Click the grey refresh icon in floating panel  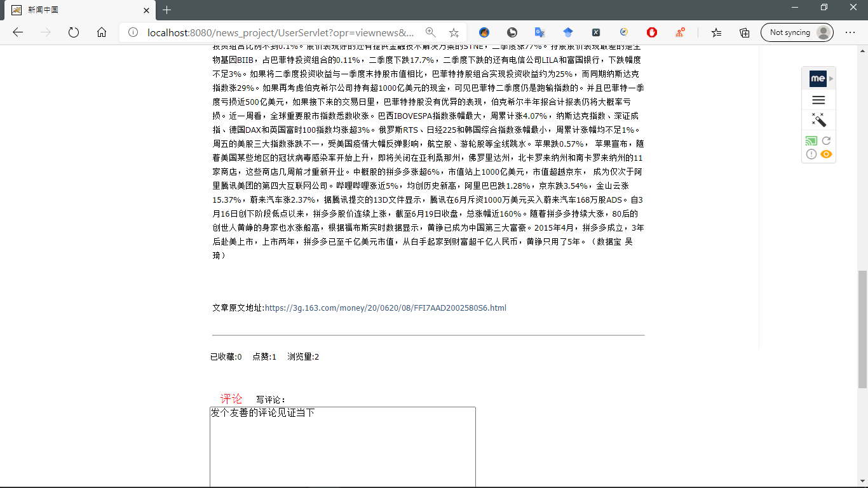coord(826,141)
